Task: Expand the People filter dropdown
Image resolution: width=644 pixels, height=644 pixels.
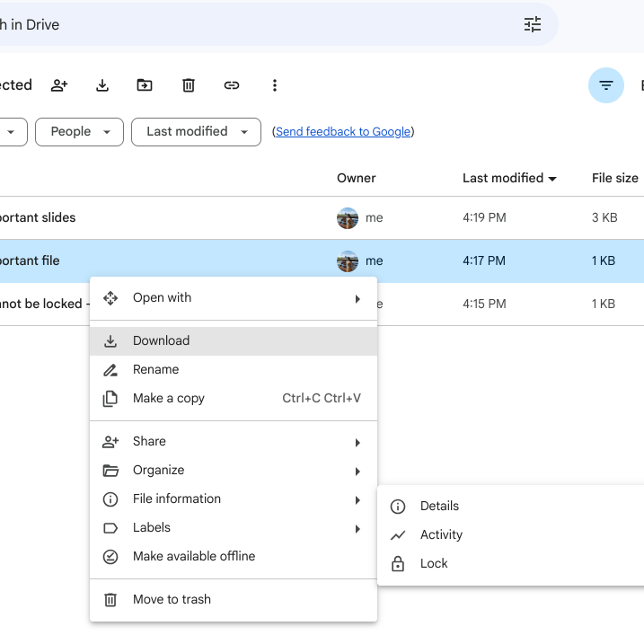Action: tap(79, 131)
